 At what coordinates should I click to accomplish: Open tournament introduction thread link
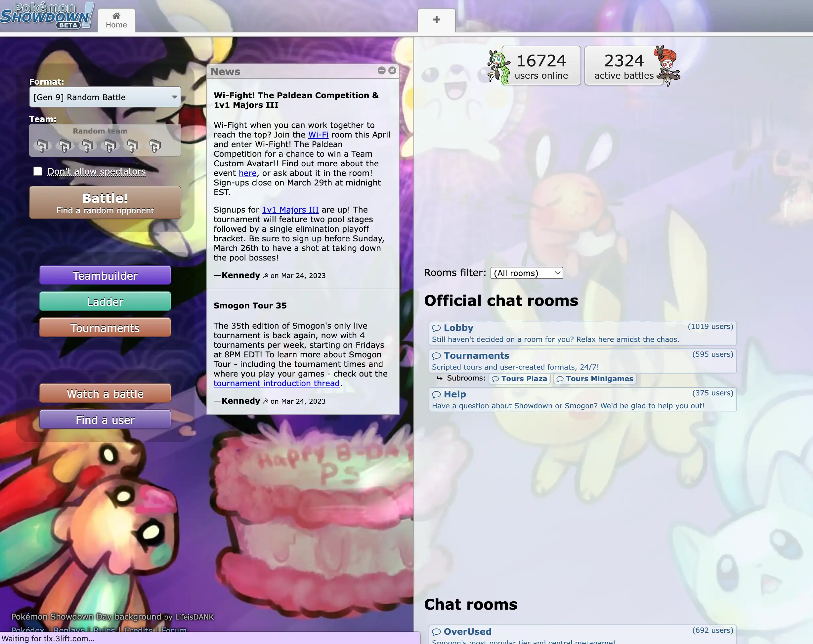[x=277, y=383]
